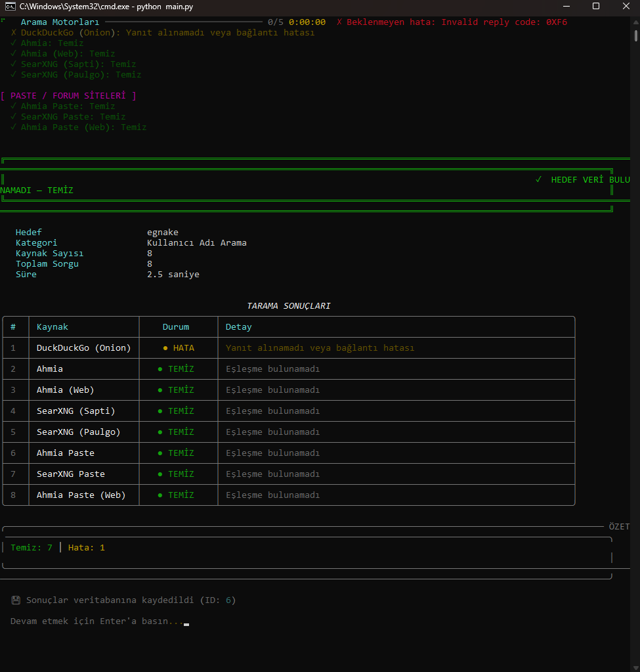Click the red X before Beklenmeyen hata
The image size is (640, 672).
339,22
